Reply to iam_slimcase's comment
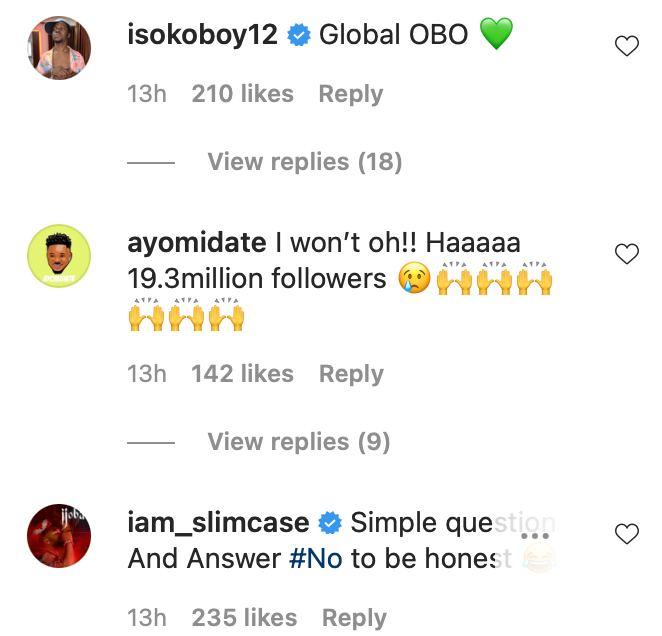The width and height of the screenshot is (662, 636). pyautogui.click(x=354, y=618)
